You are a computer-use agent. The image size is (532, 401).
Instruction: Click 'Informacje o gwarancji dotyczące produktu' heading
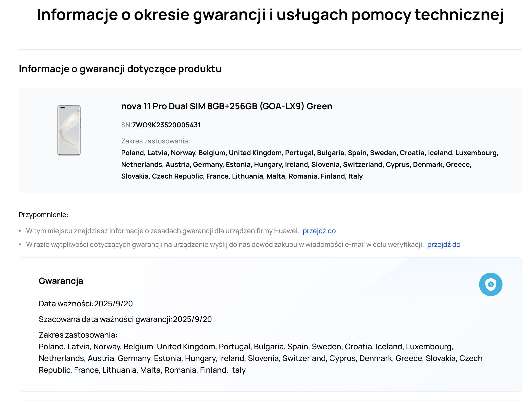tap(120, 69)
